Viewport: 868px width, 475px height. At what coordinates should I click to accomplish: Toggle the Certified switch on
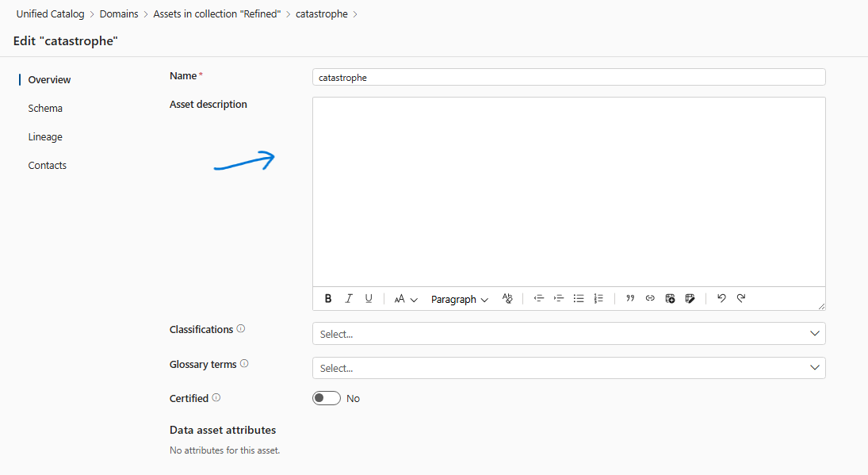coord(327,398)
